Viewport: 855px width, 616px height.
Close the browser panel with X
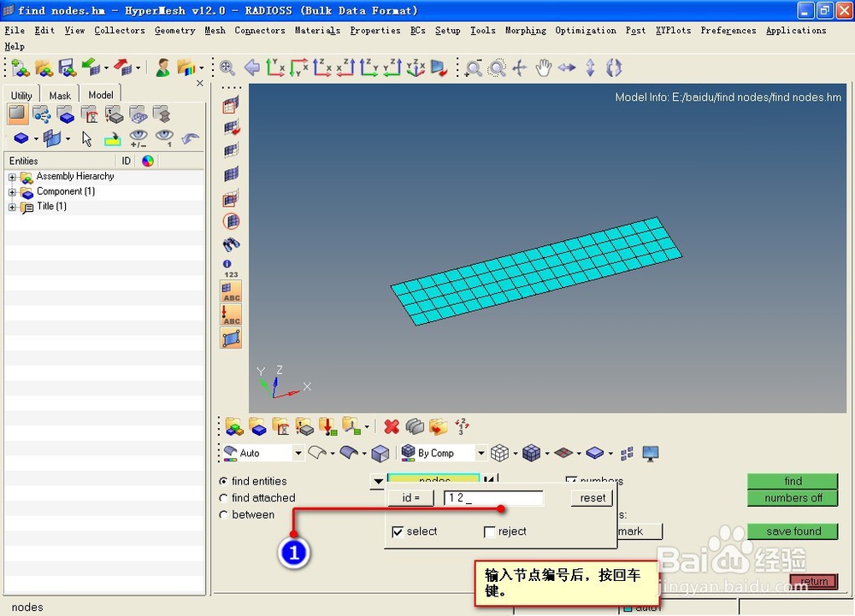point(199,84)
